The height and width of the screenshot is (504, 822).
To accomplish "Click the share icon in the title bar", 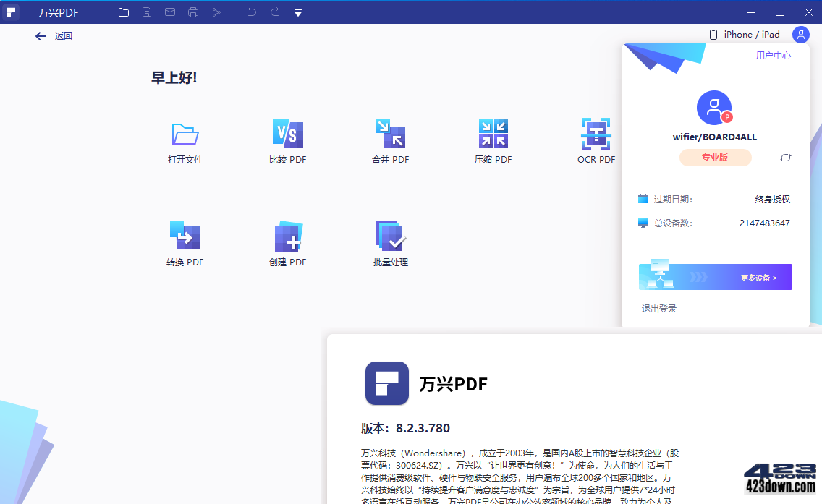I will click(216, 12).
